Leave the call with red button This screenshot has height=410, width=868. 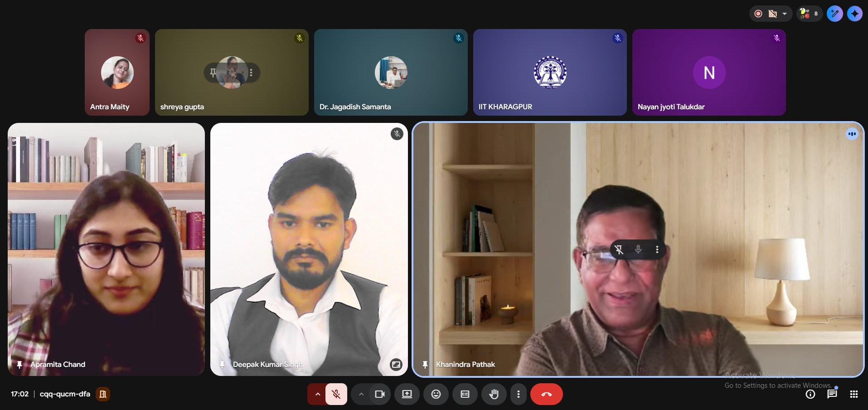click(x=546, y=394)
